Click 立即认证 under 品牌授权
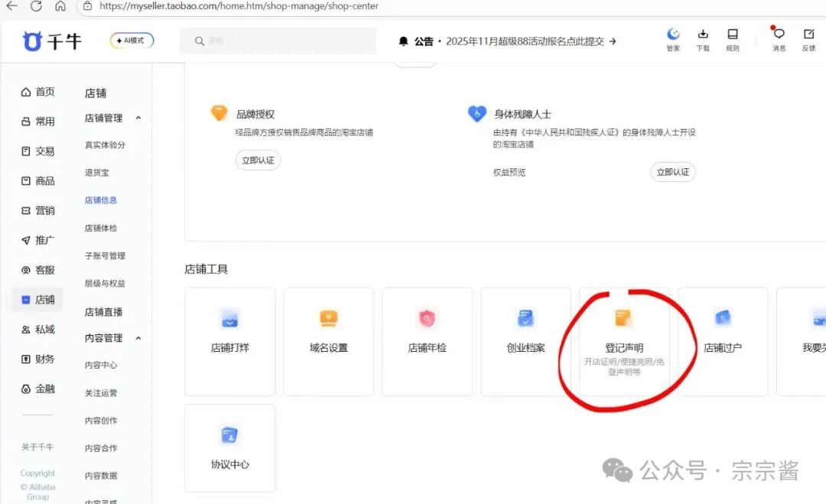Image resolution: width=826 pixels, height=504 pixels. tap(258, 161)
